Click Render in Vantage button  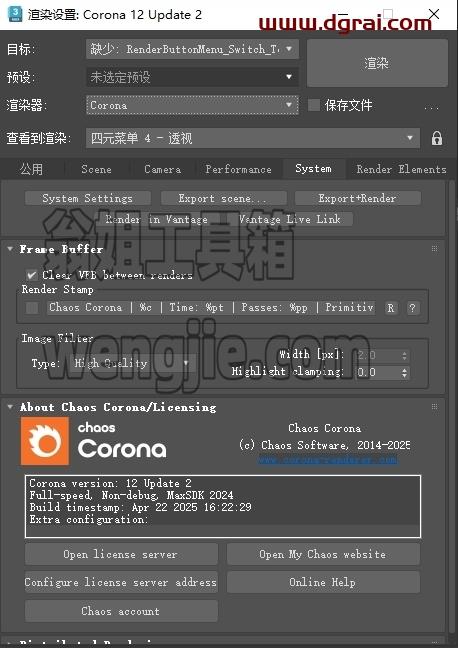coord(157,219)
